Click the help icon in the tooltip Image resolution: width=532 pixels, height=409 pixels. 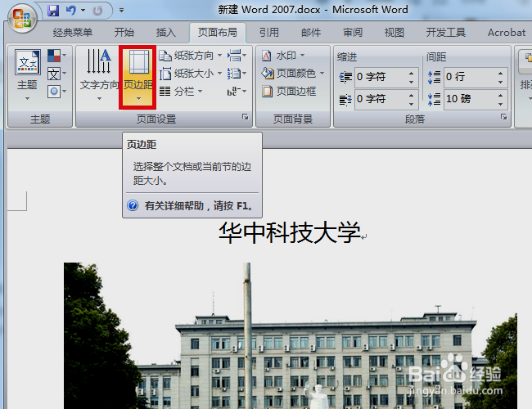click(x=133, y=205)
